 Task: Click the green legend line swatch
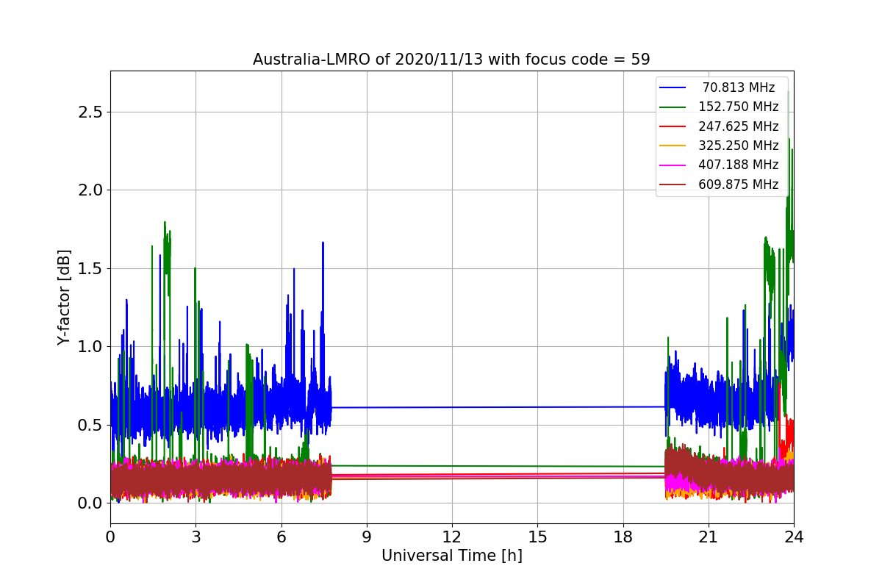click(x=673, y=107)
